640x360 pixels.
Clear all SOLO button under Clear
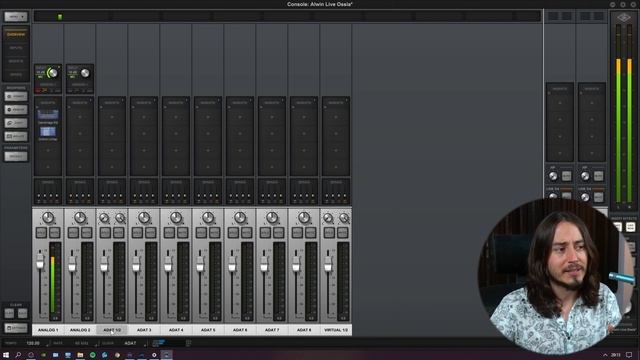[22, 313]
